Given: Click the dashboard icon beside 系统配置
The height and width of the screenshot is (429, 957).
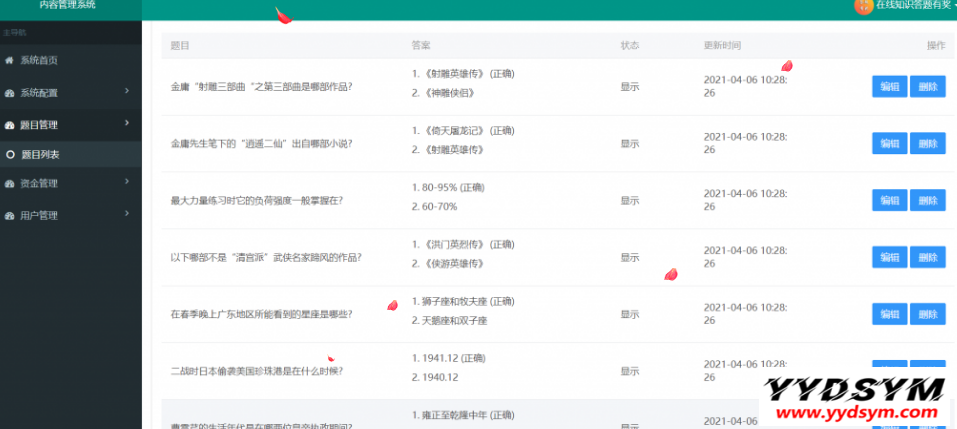Looking at the screenshot, I should [x=10, y=93].
